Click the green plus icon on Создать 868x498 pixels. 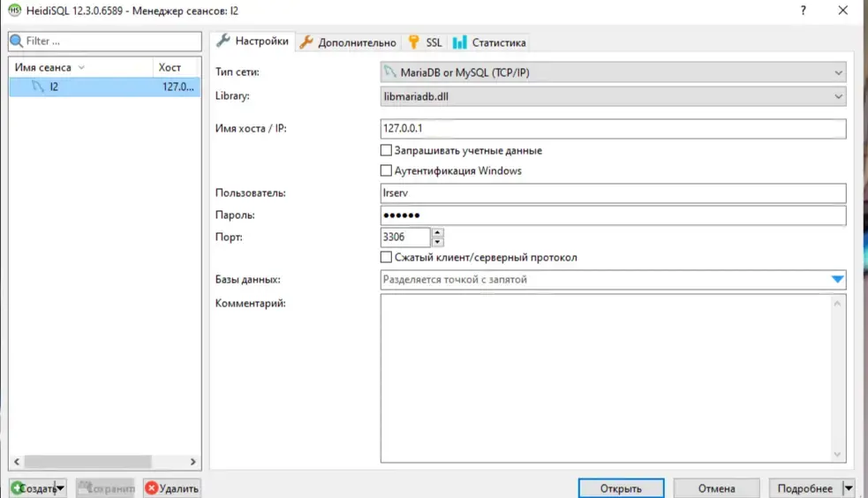click(x=17, y=488)
